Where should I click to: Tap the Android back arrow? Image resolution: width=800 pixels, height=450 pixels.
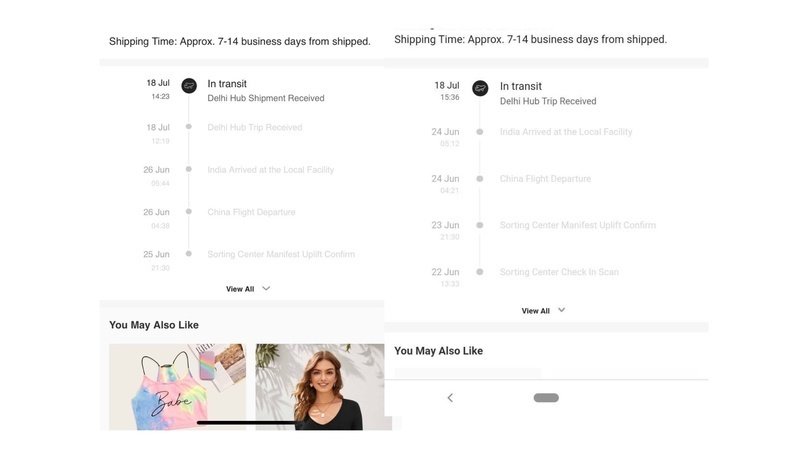pos(450,398)
